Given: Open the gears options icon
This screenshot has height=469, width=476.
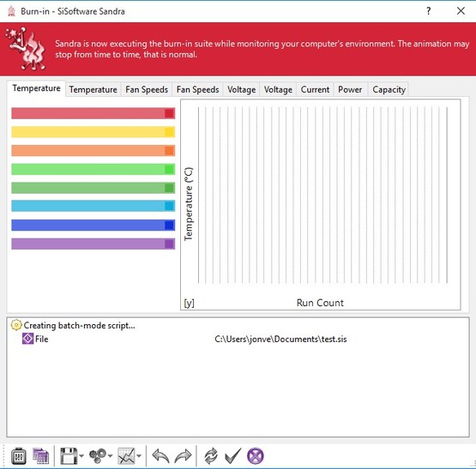Looking at the screenshot, I should 98,456.
